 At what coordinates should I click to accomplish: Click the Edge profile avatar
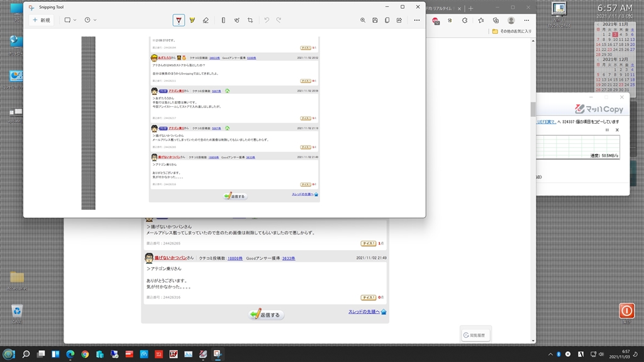[x=511, y=21]
